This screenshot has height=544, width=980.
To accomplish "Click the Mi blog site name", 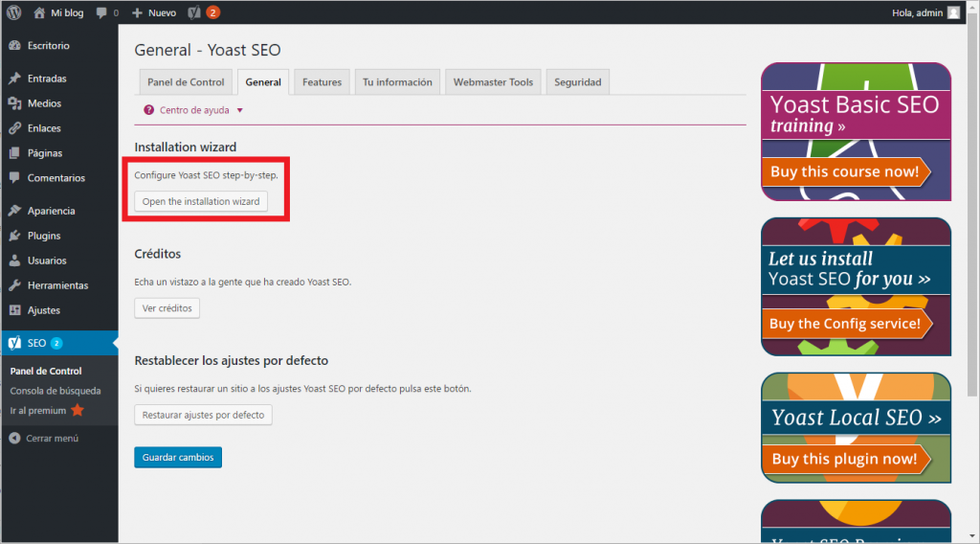I will click(x=67, y=12).
